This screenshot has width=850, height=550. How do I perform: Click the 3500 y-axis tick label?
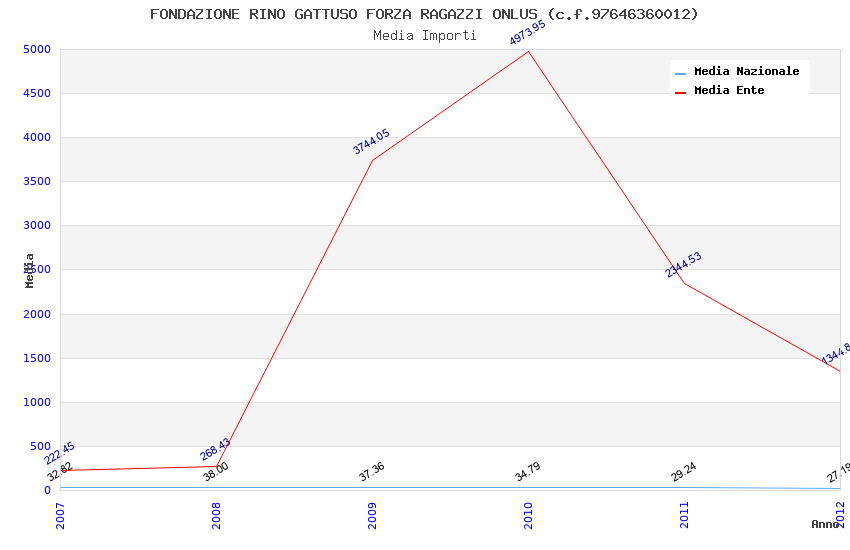pyautogui.click(x=37, y=182)
